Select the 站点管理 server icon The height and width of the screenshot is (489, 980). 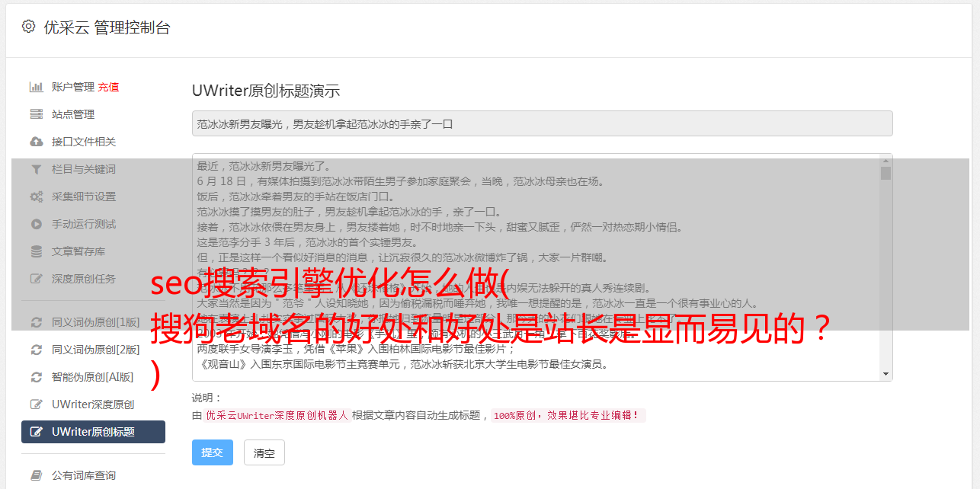click(36, 114)
